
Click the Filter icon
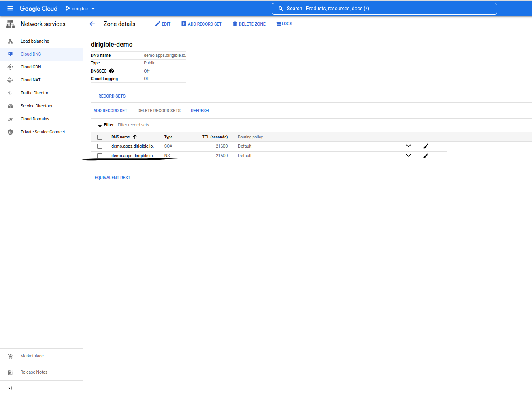100,125
